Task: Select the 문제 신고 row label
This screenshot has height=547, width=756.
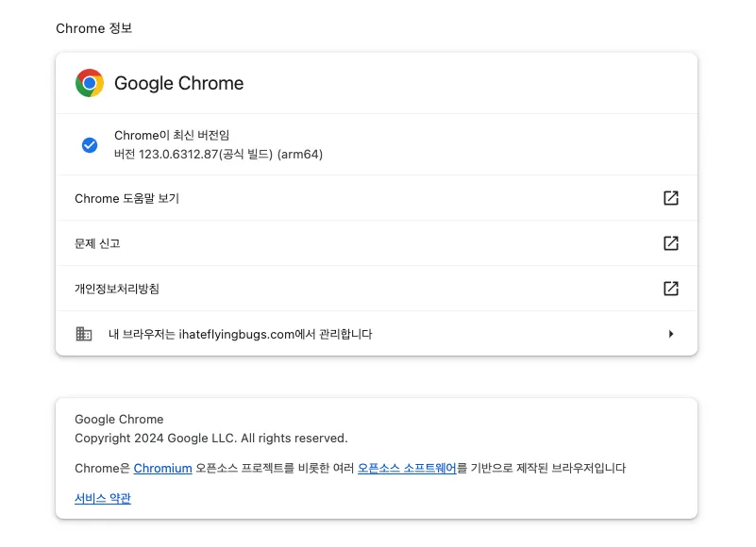Action: [97, 243]
